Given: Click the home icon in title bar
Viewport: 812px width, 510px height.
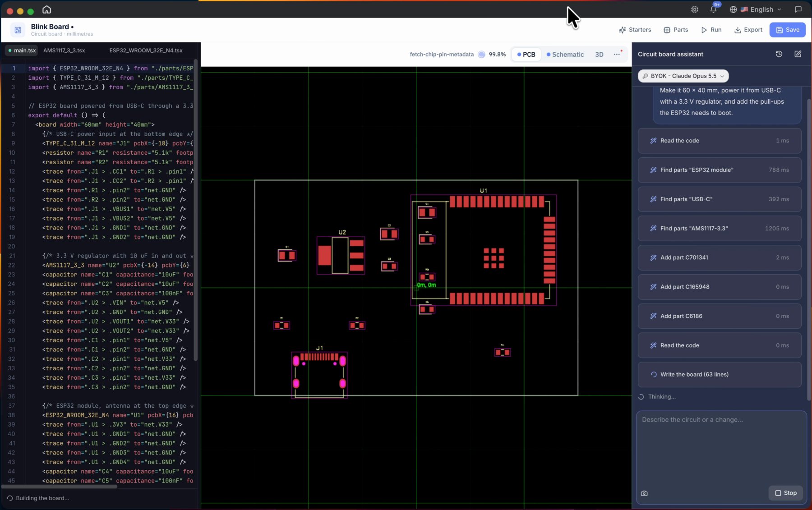Looking at the screenshot, I should point(46,9).
